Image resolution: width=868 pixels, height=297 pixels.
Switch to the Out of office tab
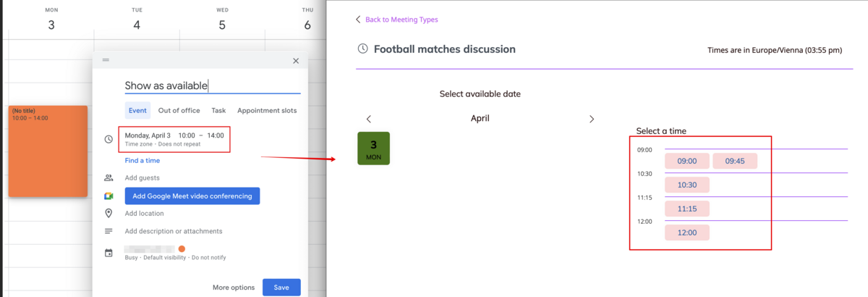coord(179,111)
